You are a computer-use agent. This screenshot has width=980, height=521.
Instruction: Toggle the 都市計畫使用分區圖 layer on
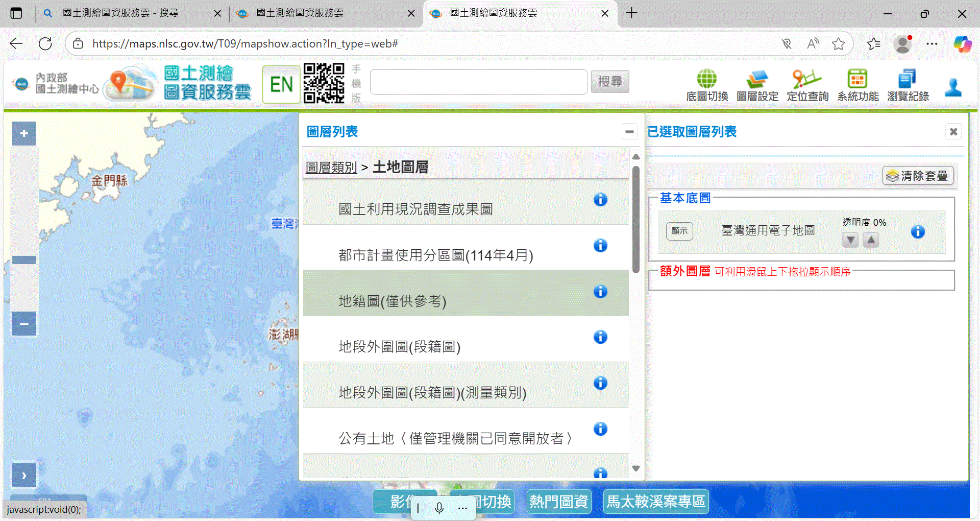tap(435, 255)
